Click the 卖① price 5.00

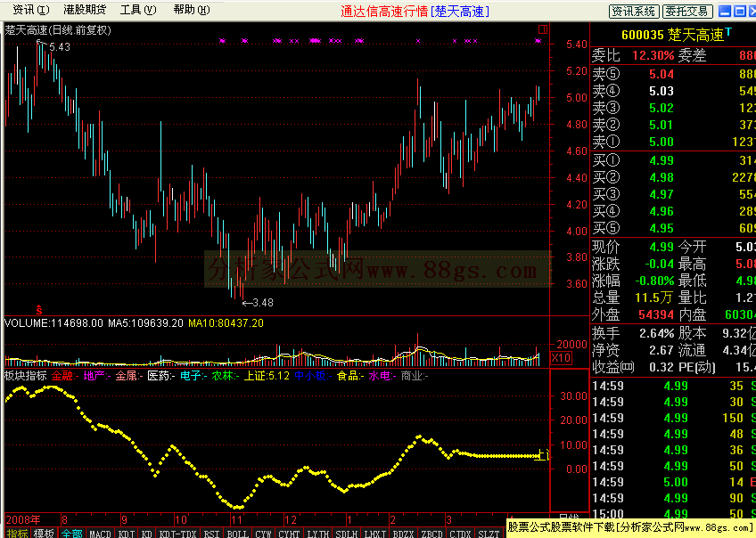pyautogui.click(x=661, y=142)
